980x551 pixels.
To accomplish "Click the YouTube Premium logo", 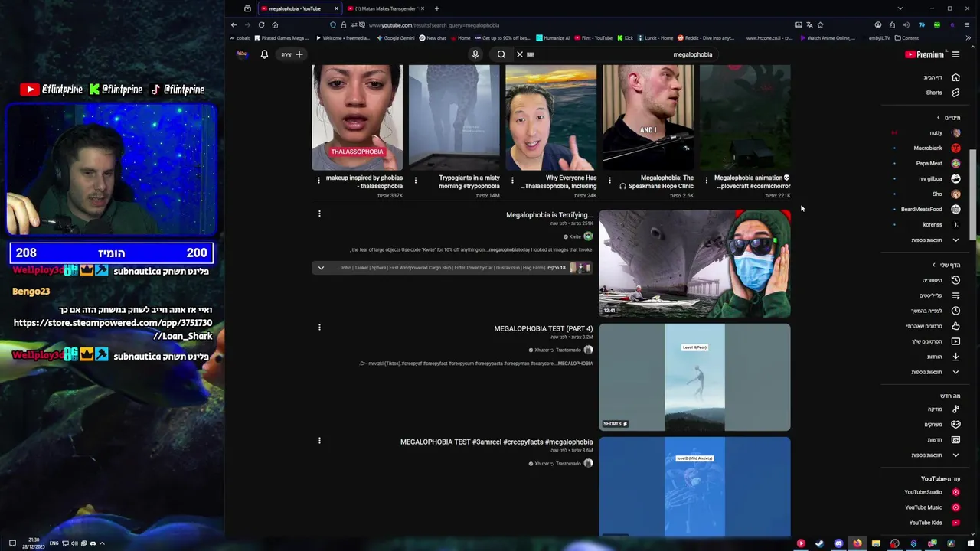I will 924,54.
